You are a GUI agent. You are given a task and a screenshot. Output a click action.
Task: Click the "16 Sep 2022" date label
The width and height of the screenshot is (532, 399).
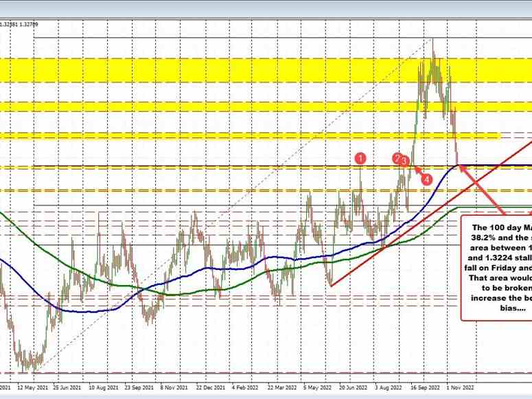coord(425,387)
